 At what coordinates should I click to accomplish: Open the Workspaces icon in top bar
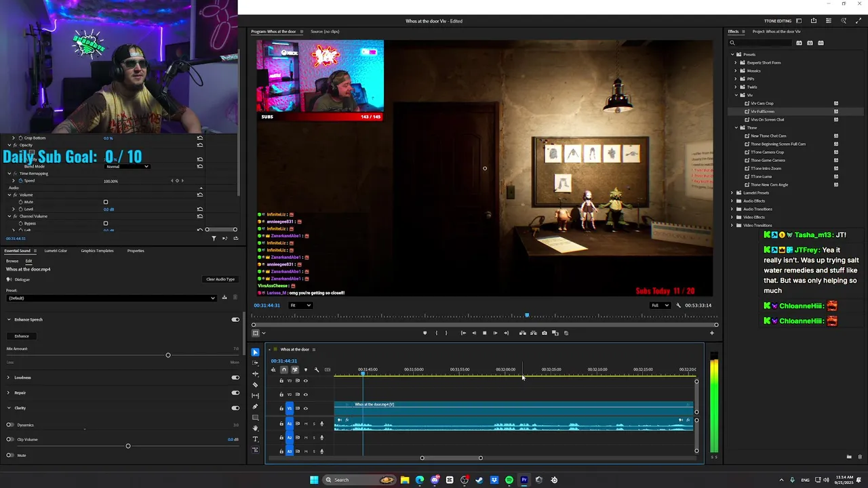(798, 21)
